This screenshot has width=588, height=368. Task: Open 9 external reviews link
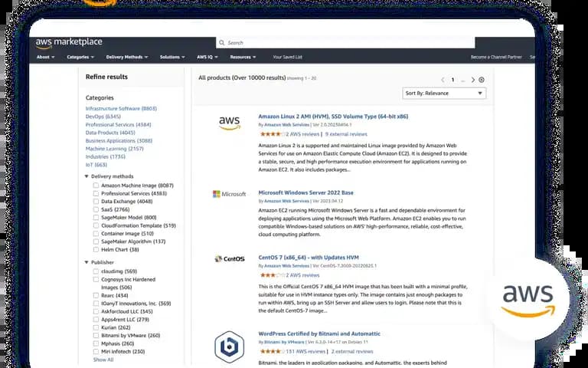click(x=346, y=134)
